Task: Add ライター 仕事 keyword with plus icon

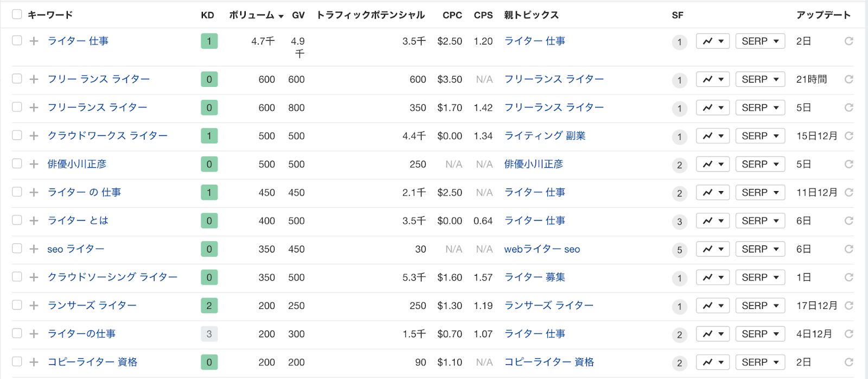Action: coord(34,41)
